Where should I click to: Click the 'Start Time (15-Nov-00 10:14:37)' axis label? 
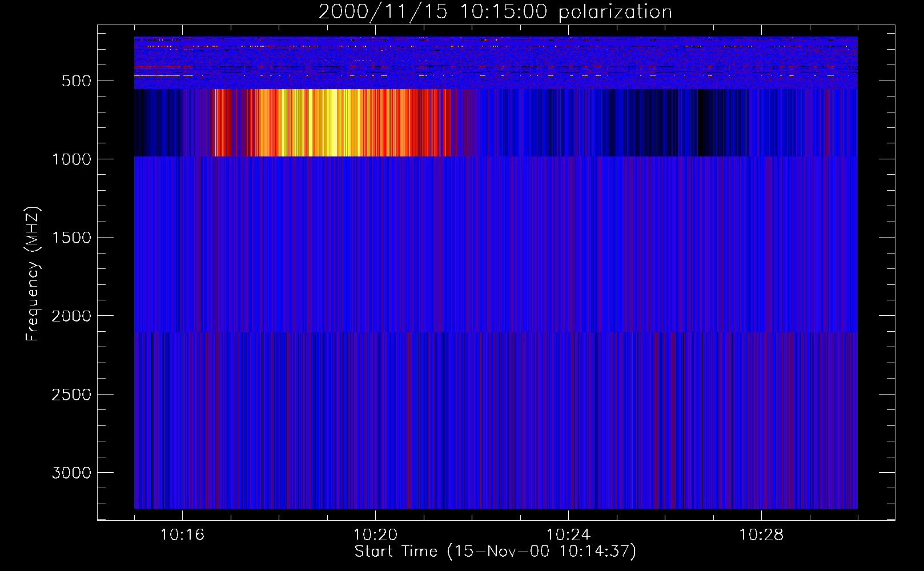pyautogui.click(x=495, y=552)
